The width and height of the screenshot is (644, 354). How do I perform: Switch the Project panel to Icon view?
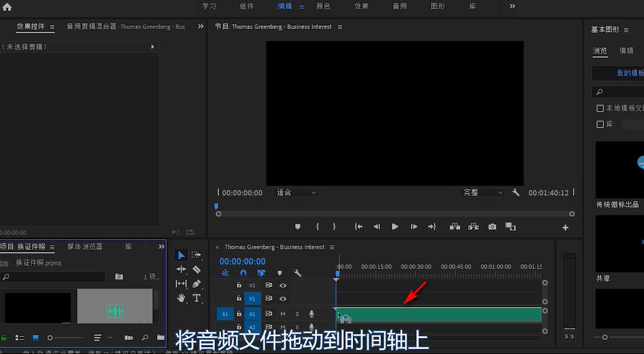tap(35, 337)
